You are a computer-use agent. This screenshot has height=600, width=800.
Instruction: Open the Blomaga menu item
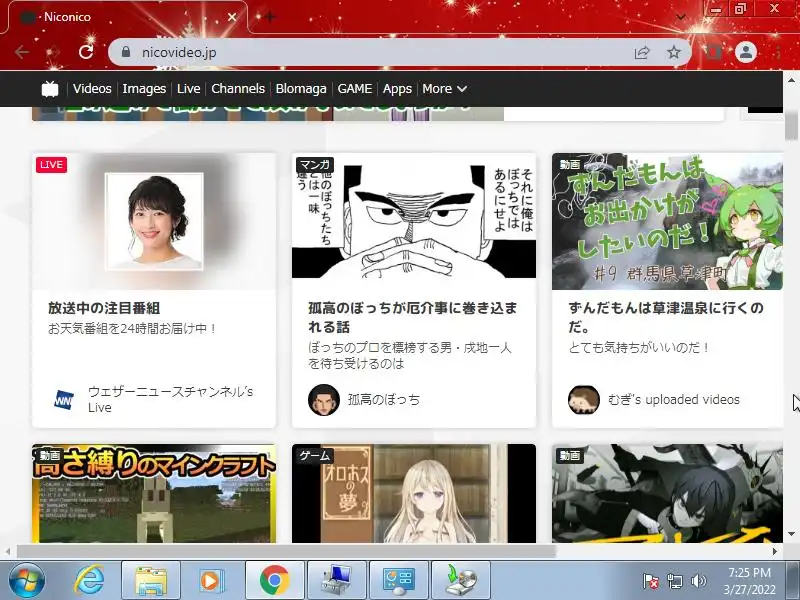coord(301,89)
